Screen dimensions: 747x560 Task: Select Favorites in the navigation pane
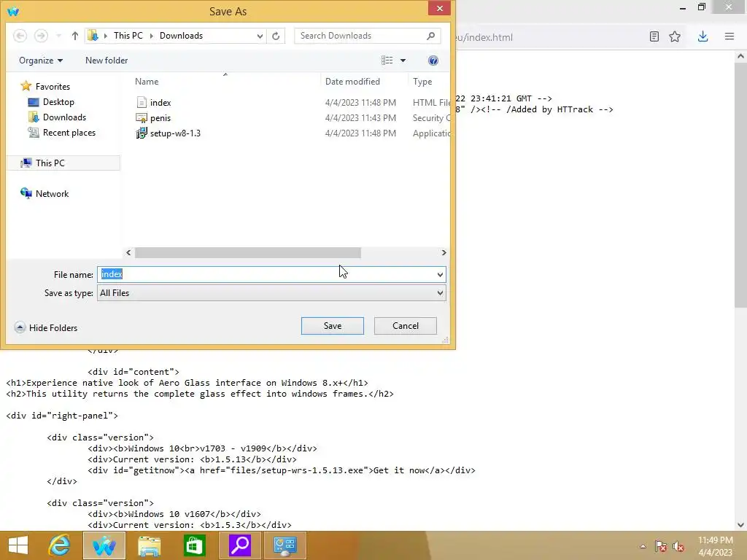click(46, 86)
